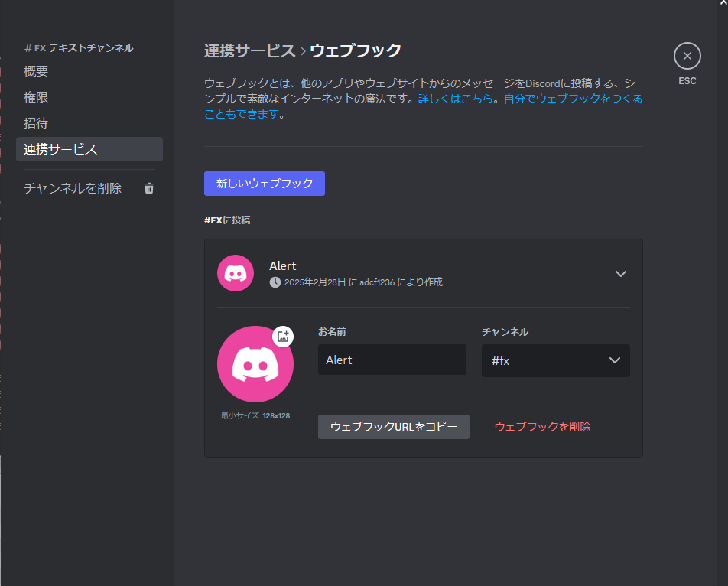Viewport: 728px width, 586px height.
Task: Open the #fx channel dropdown
Action: point(556,360)
